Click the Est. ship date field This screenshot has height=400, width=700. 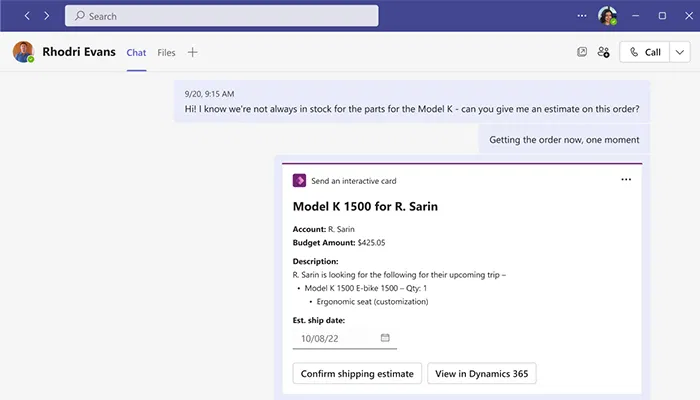click(x=333, y=338)
